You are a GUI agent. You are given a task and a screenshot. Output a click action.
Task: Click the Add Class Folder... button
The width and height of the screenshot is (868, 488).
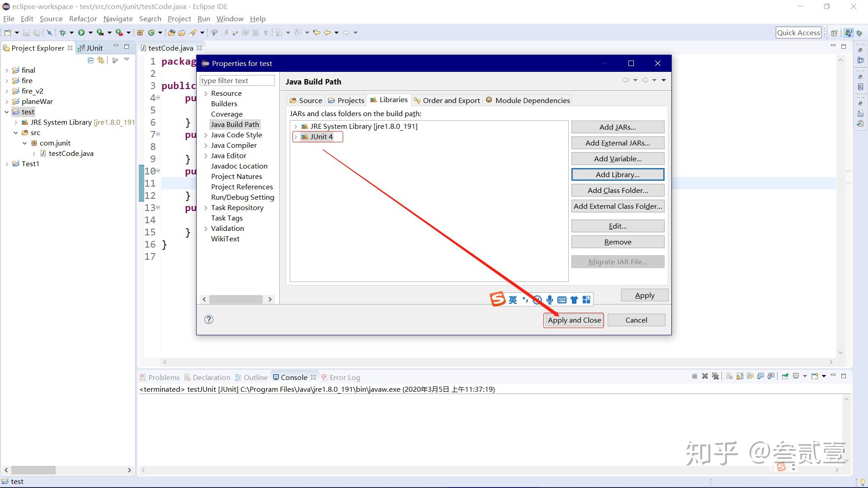[x=618, y=190]
